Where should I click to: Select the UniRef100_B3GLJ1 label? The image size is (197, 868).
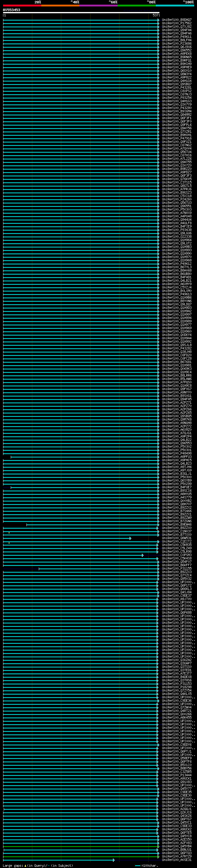click(177, 474)
